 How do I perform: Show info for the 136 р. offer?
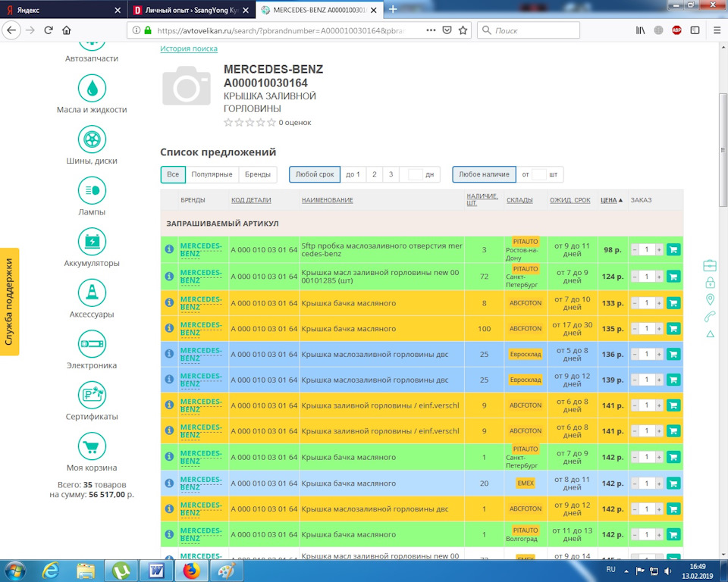169,354
